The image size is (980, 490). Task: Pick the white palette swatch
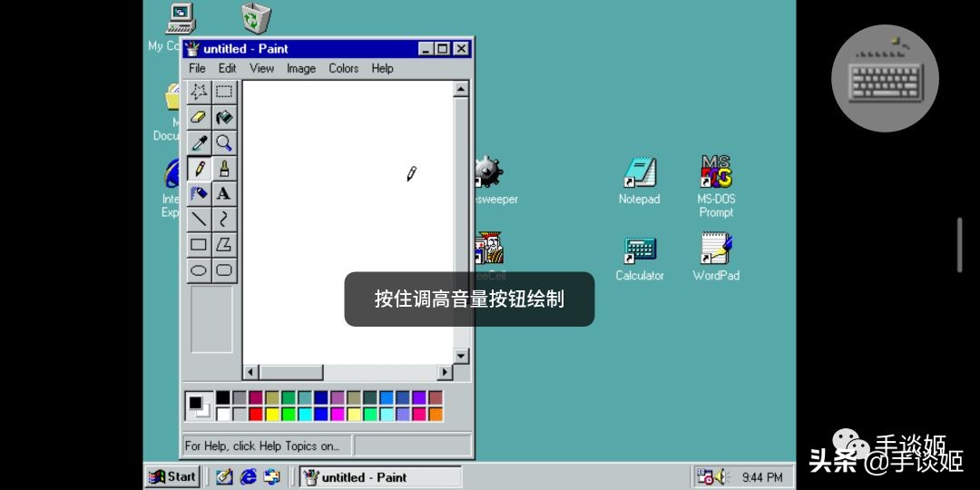223,414
